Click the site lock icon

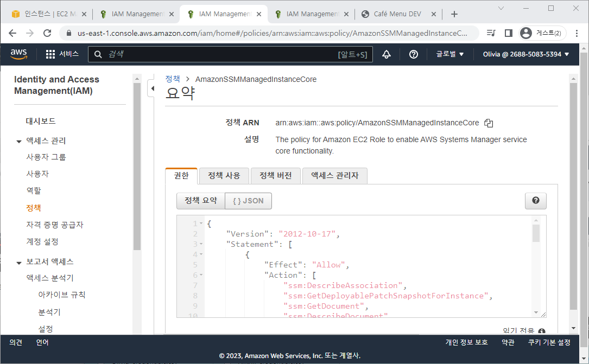[x=69, y=33]
